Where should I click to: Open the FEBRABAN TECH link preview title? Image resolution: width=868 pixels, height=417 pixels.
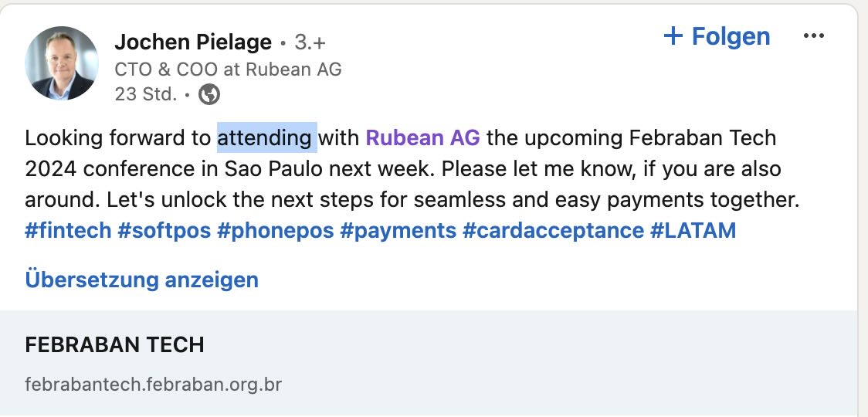114,345
